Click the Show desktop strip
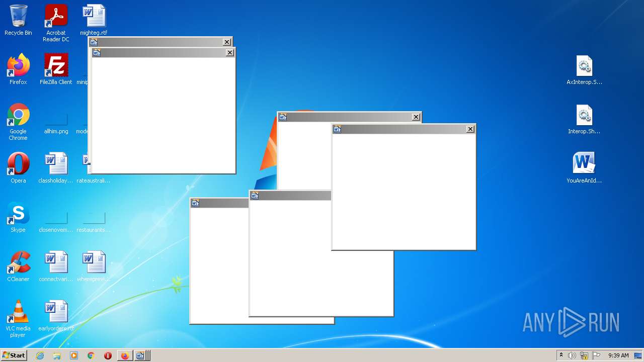Image resolution: width=644 pixels, height=362 pixels. [638, 355]
